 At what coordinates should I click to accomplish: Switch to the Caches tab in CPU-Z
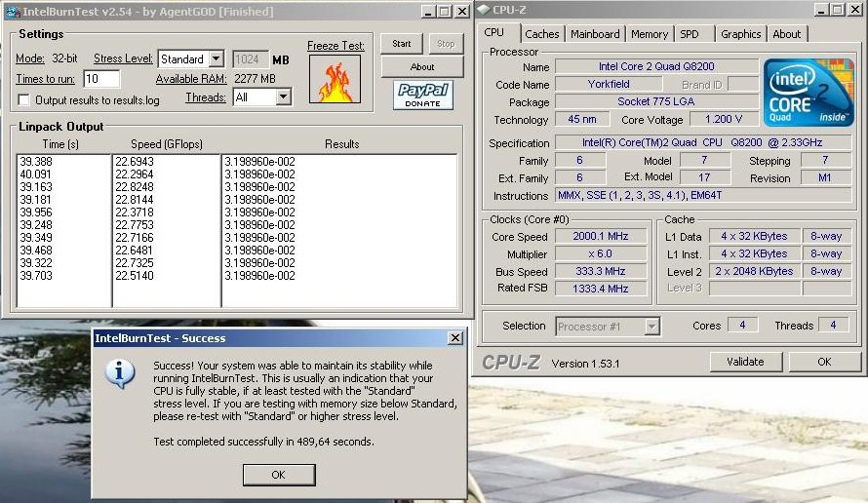tap(542, 34)
